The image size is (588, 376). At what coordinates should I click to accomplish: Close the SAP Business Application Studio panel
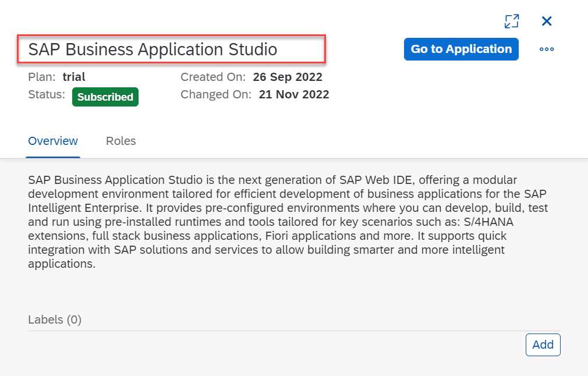point(546,22)
